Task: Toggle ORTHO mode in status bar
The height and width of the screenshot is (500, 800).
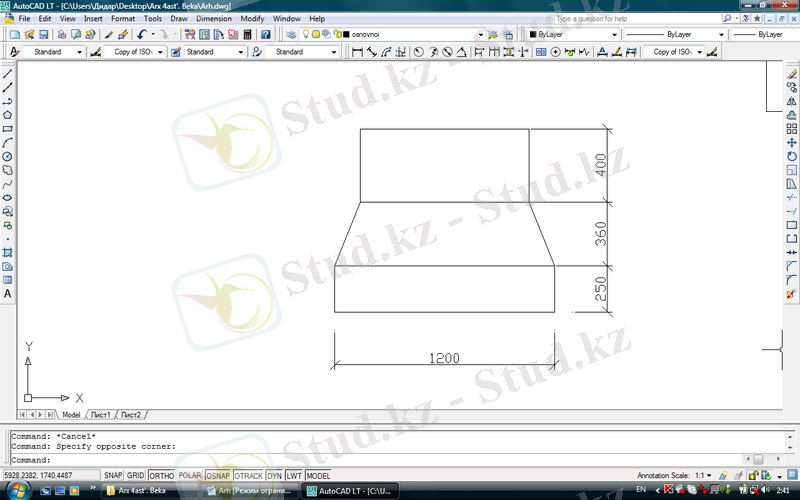Action: coord(161,476)
